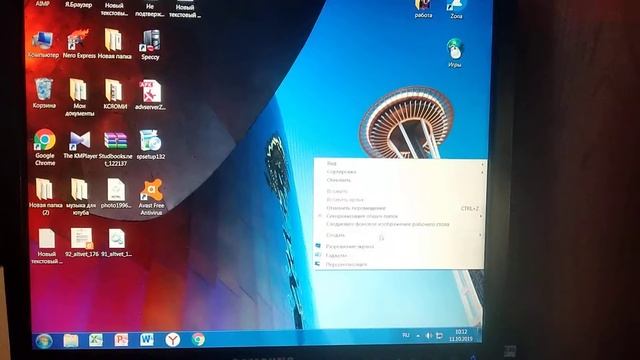This screenshot has width=640, height=360.
Task: Select the Новая папка folder
Action: click(x=114, y=44)
